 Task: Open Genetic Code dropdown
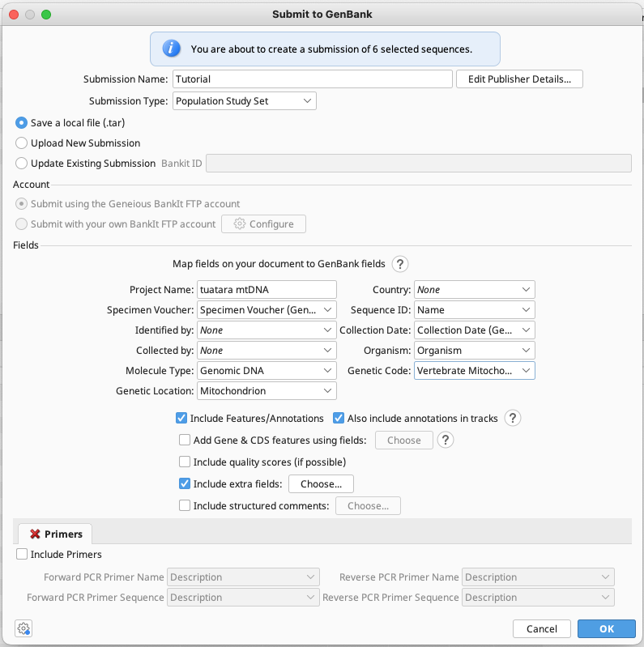click(475, 371)
